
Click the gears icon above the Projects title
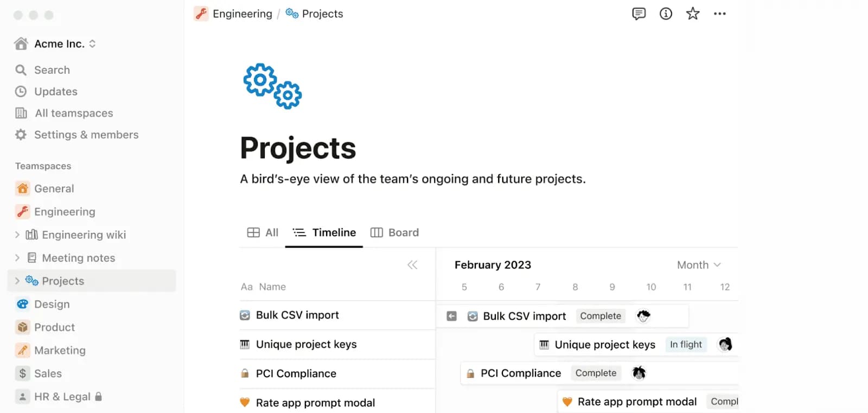coord(272,86)
